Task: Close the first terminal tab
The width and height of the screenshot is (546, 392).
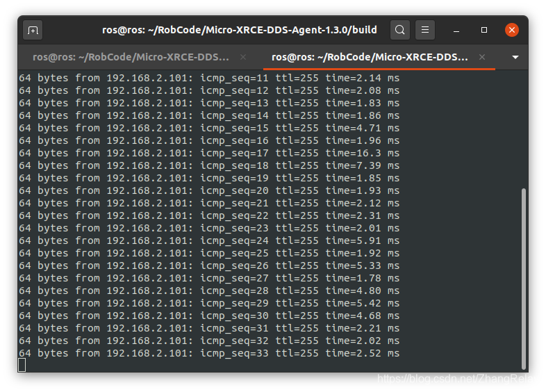Action: (x=243, y=57)
